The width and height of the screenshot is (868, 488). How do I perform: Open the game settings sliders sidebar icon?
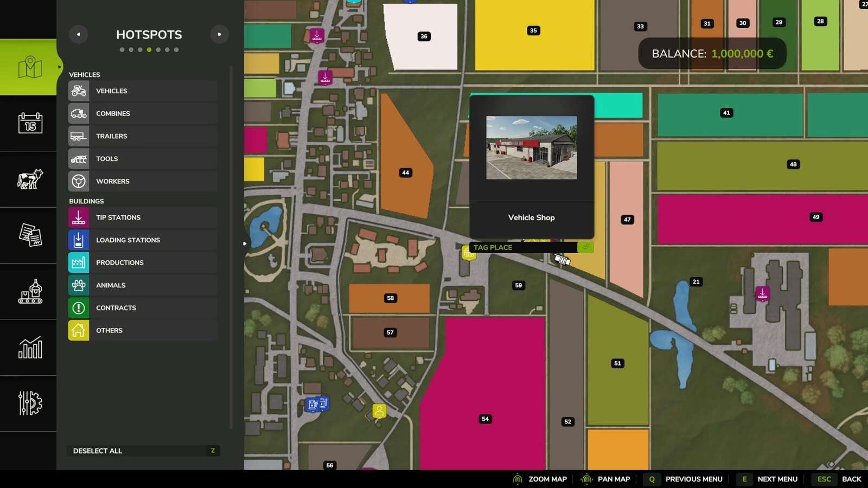[30, 403]
